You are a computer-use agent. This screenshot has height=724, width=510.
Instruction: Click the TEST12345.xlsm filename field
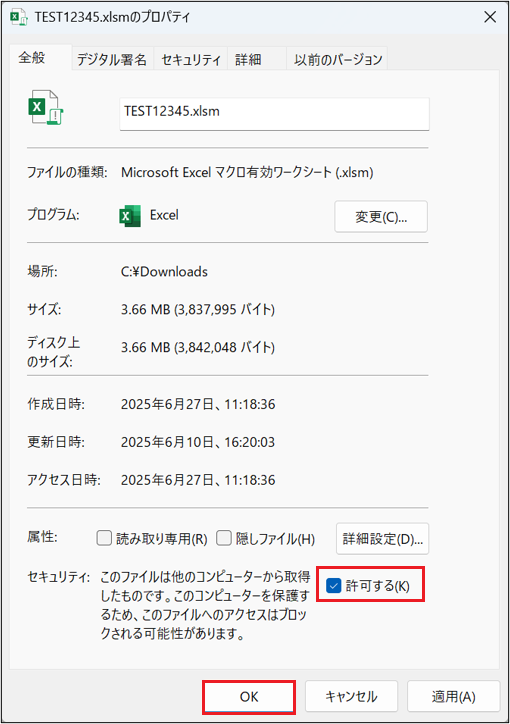click(274, 114)
